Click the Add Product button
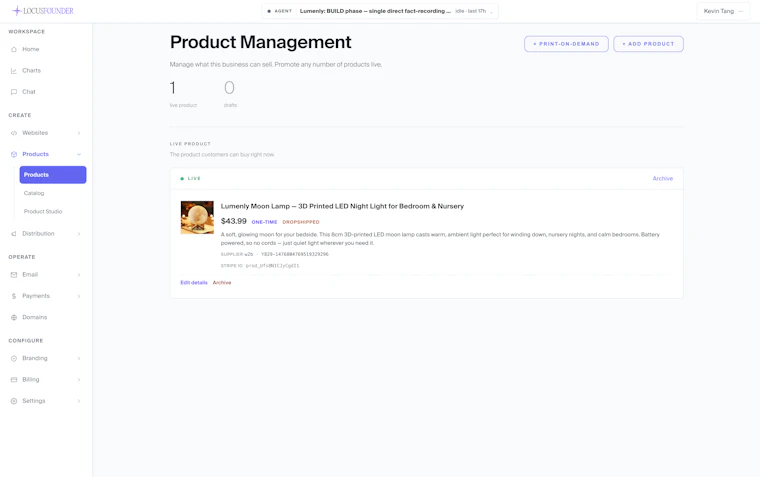This screenshot has height=477, width=760. point(649,44)
